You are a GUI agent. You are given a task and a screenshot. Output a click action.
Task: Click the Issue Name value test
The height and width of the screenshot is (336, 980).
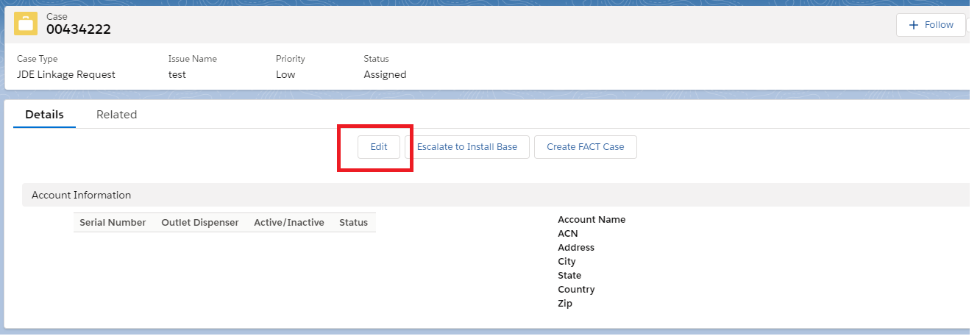coord(177,75)
